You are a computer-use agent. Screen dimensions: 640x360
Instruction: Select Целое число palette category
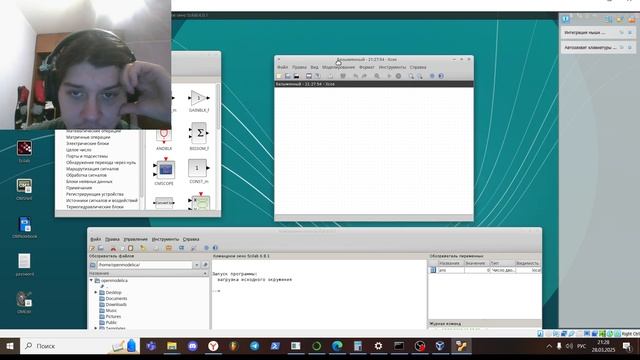(x=79, y=150)
